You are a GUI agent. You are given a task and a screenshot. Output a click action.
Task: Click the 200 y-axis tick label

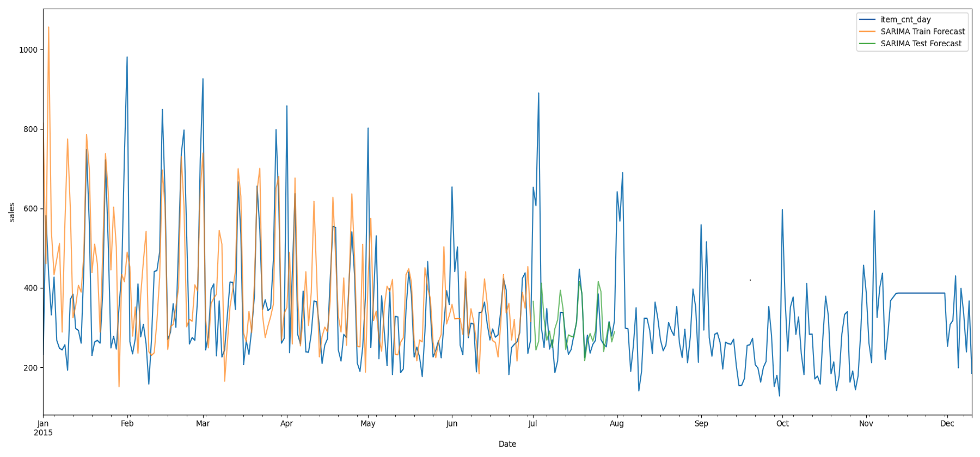click(30, 368)
